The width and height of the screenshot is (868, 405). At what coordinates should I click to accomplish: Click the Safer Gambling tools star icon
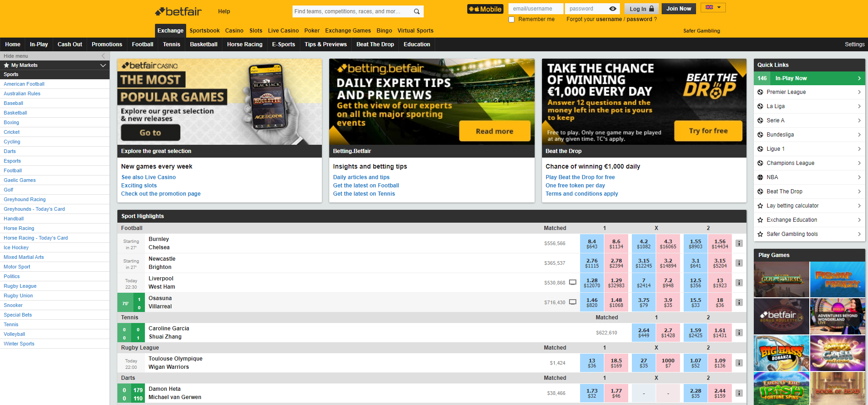(760, 234)
